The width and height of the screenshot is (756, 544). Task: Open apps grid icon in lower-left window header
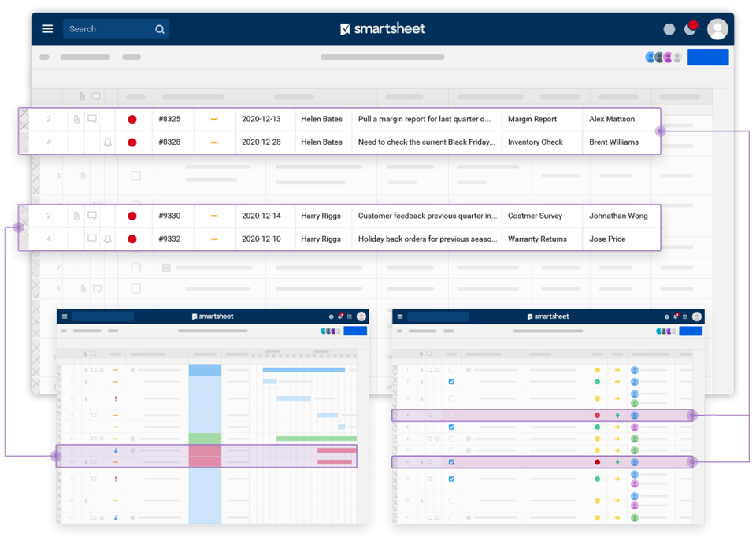350,316
